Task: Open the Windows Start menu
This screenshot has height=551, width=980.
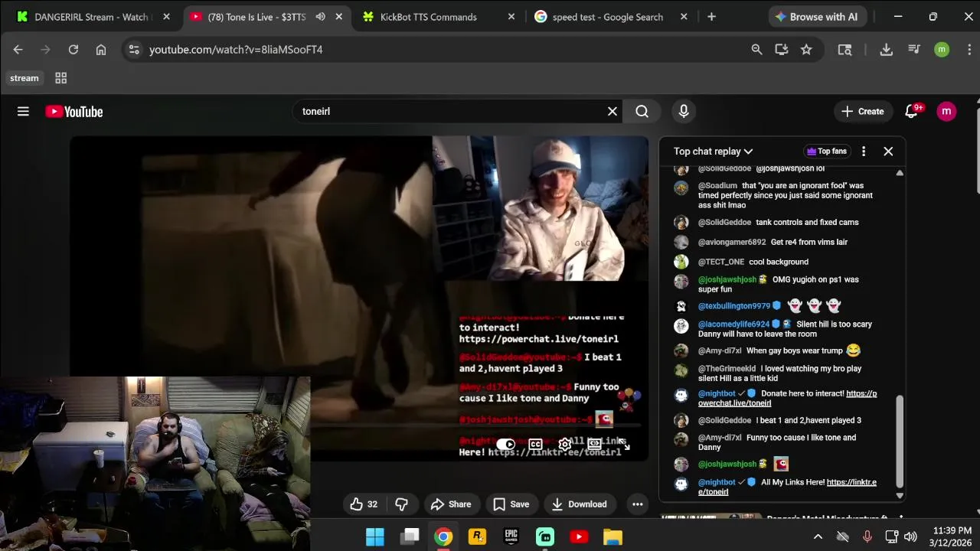Action: [375, 537]
